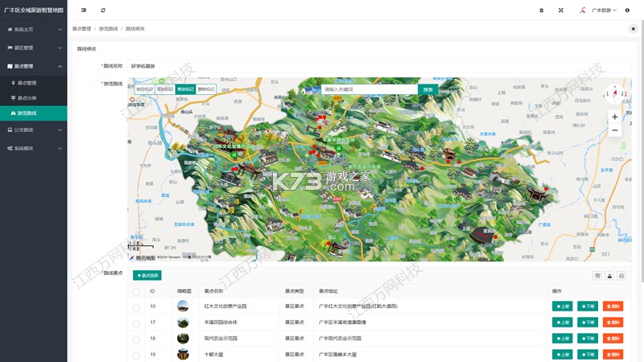
Task: Zoom out the map with minus button
Action: click(x=615, y=130)
